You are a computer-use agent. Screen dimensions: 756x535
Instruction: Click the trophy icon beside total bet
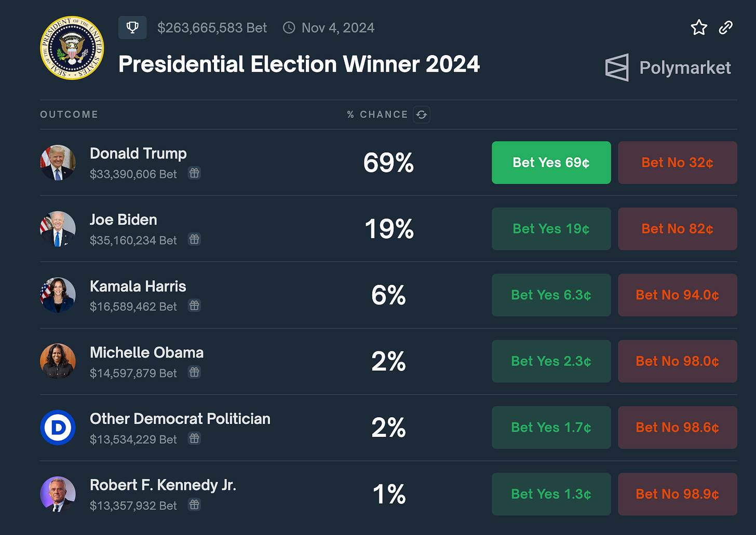[x=132, y=28]
